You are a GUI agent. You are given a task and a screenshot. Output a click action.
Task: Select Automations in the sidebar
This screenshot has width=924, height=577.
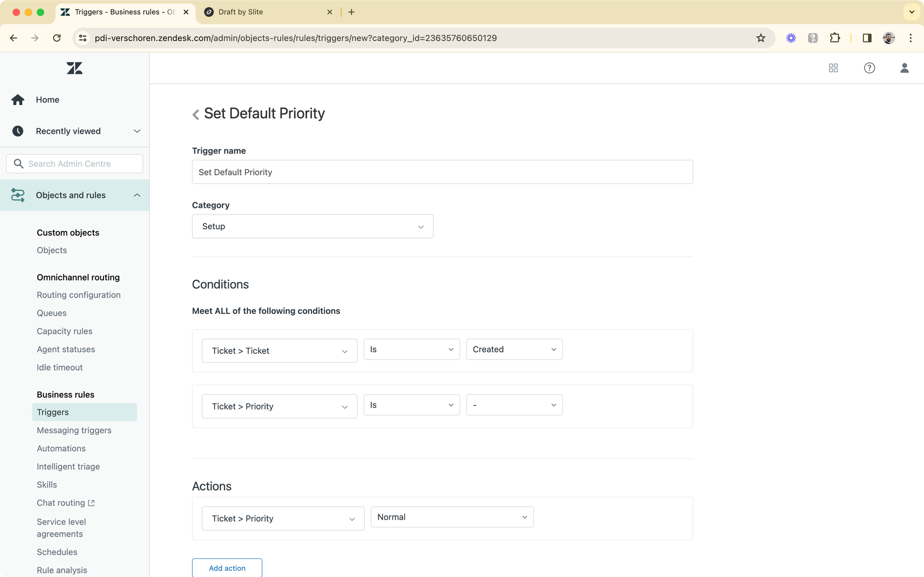pos(61,448)
